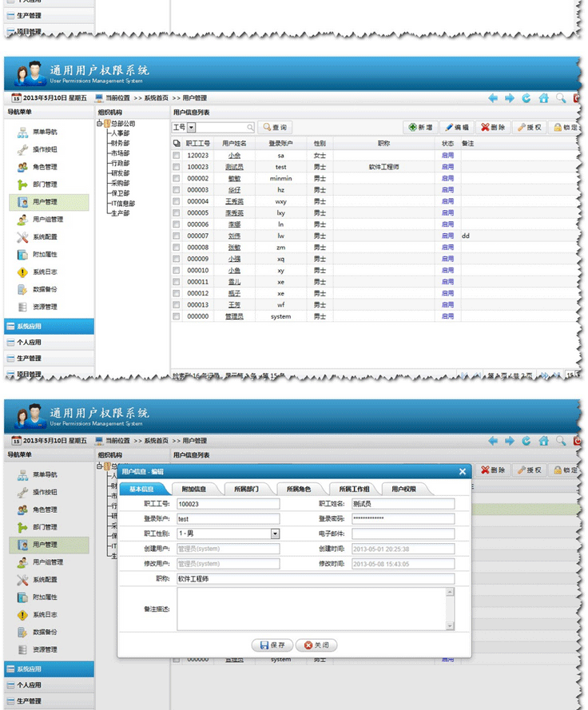Click home icon above the user list table
The height and width of the screenshot is (710, 588).
coord(543,97)
